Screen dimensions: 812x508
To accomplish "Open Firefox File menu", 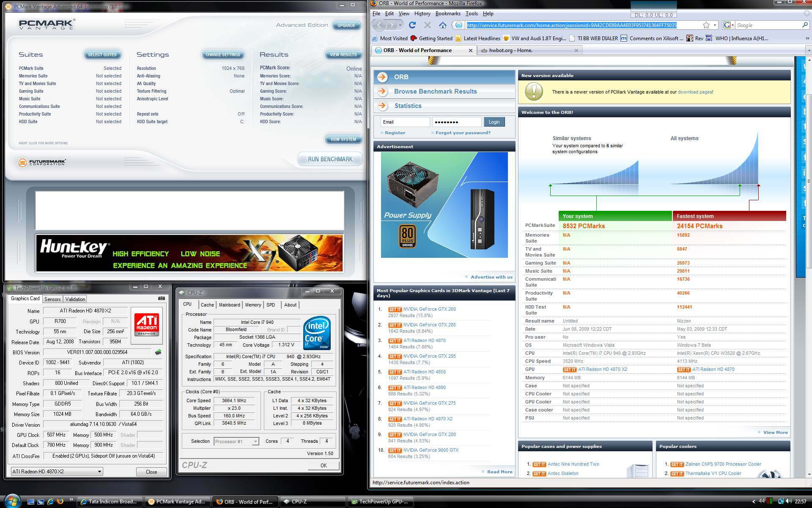I will point(376,14).
